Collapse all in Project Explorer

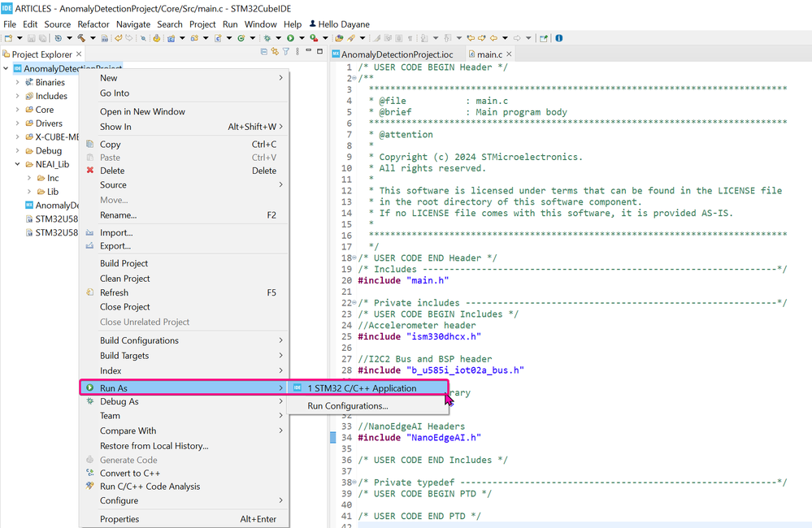click(263, 52)
